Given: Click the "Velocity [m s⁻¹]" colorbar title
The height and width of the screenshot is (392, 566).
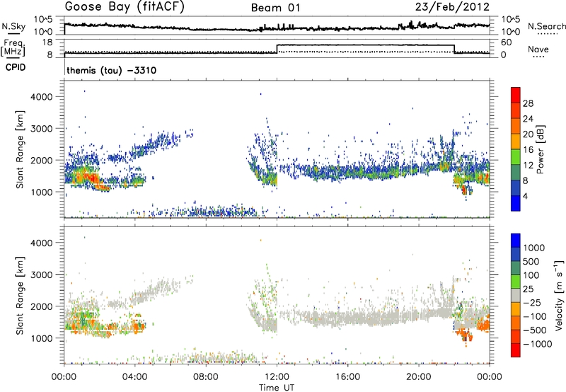Looking at the screenshot, I should tap(559, 295).
